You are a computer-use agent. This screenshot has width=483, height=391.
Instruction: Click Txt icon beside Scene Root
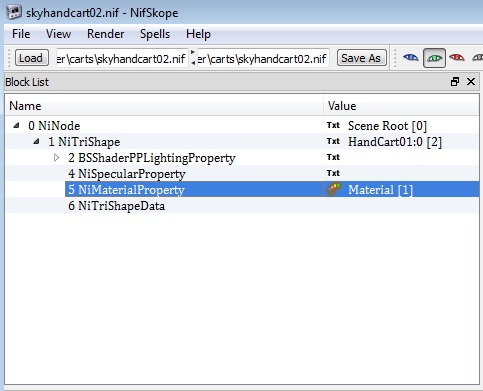(x=333, y=125)
